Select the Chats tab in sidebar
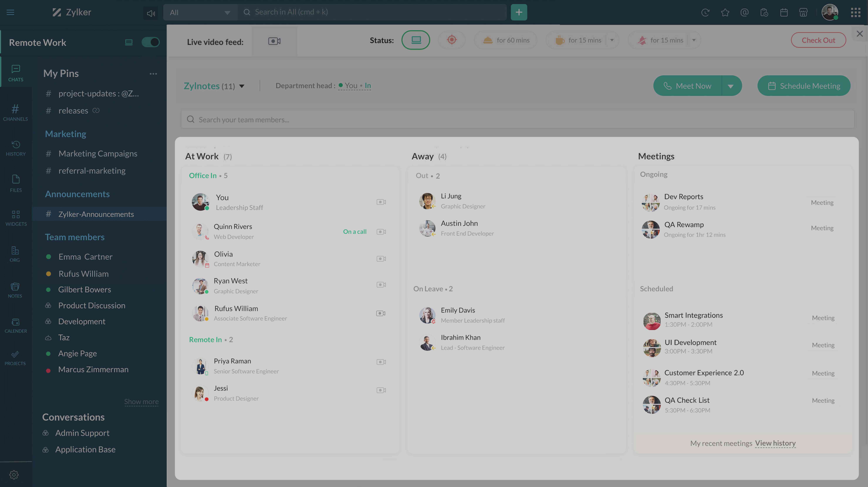868x487 pixels. (x=16, y=72)
